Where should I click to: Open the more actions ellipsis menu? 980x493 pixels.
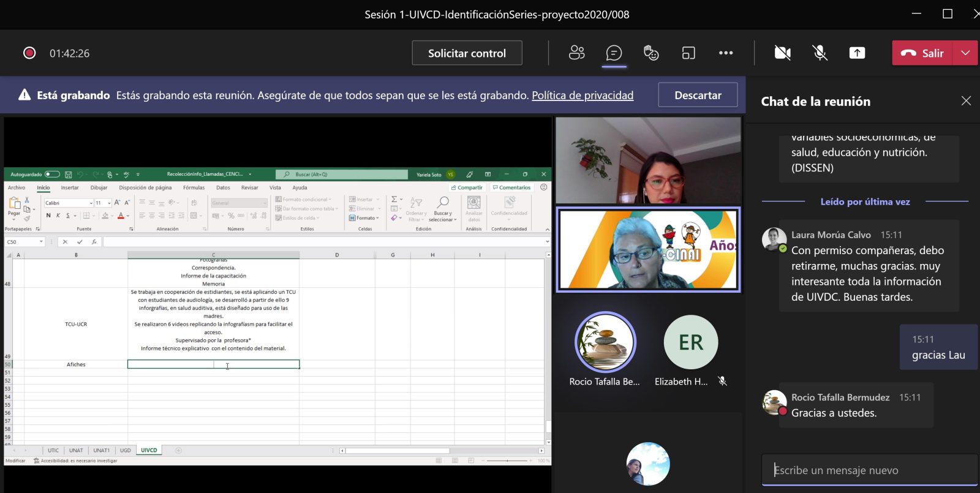click(726, 53)
